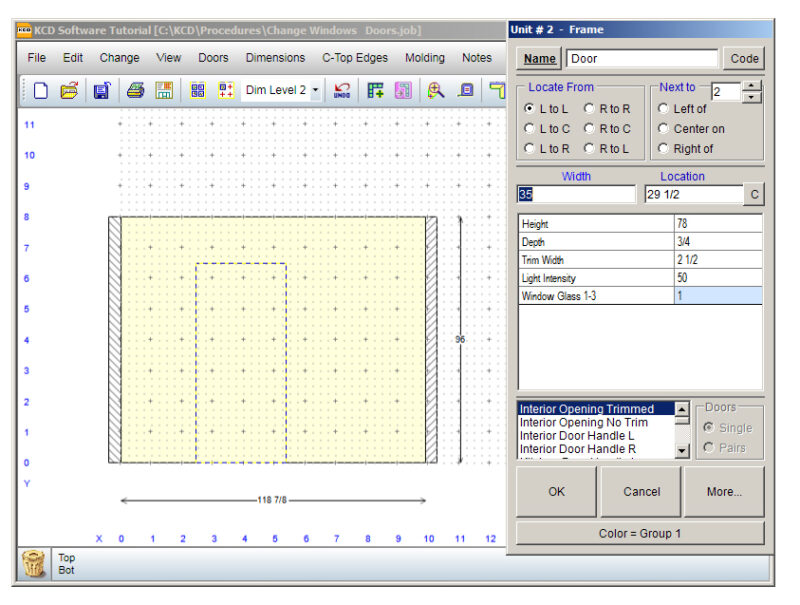Choose the 'L to C' radio button
The height and width of the screenshot is (605, 800).
(530, 128)
